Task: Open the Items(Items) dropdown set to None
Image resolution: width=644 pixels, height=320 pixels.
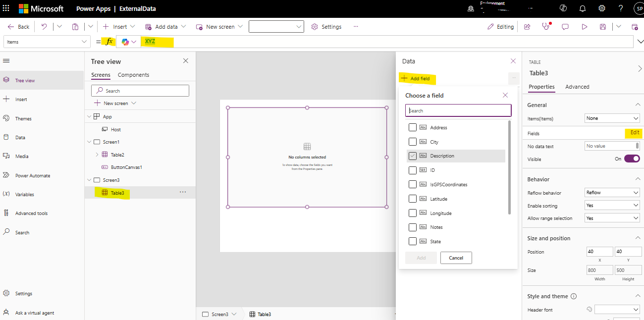Action: [x=612, y=118]
